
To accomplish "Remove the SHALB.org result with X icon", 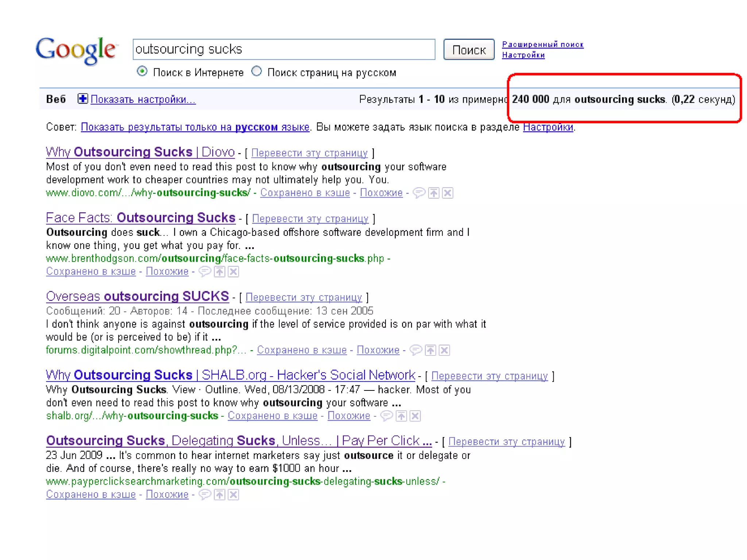I will point(415,416).
